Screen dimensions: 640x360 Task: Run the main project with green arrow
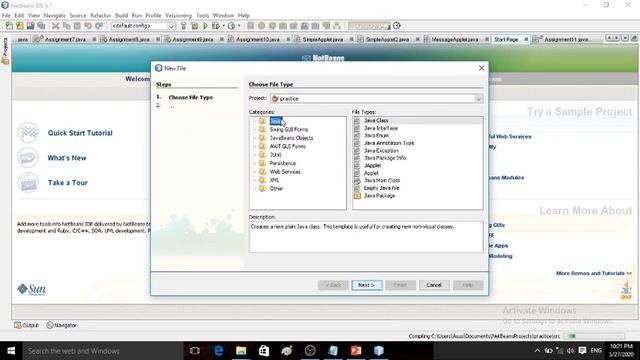[205, 26]
